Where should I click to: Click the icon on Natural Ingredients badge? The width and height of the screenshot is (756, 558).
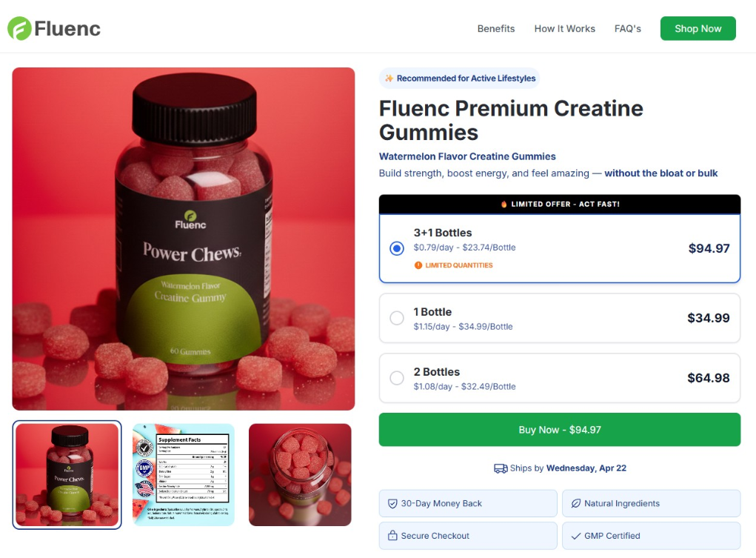click(x=575, y=503)
